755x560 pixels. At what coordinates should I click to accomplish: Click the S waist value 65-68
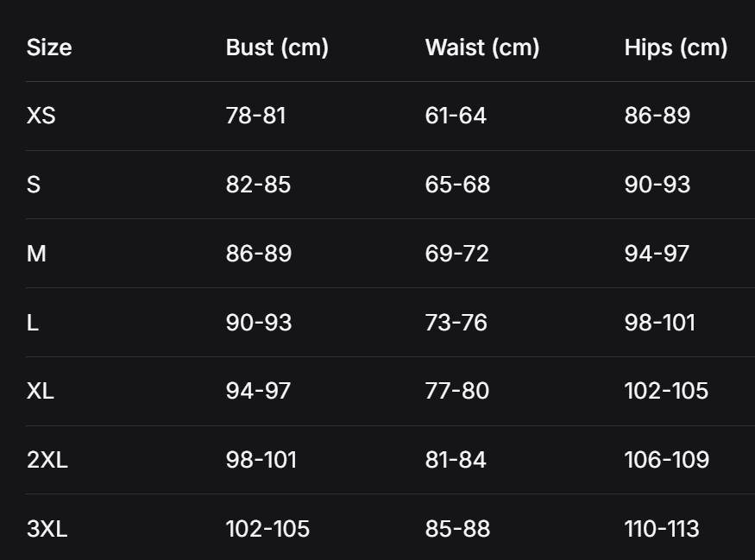click(x=457, y=185)
